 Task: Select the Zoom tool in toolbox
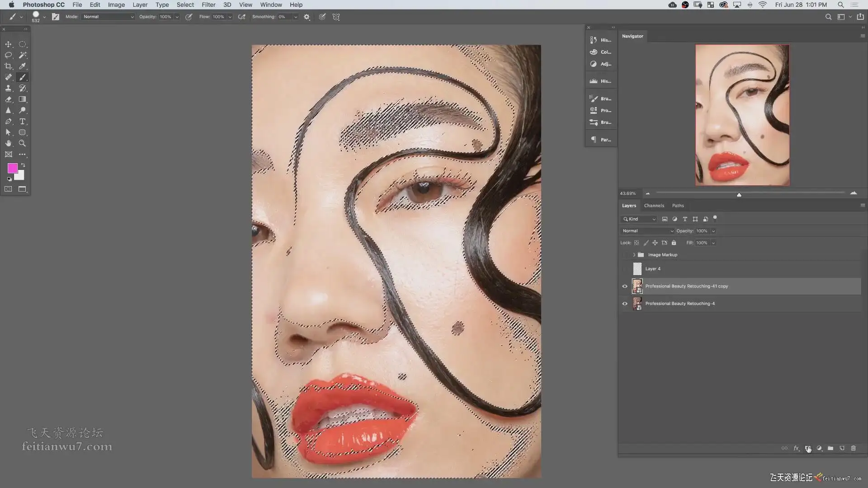point(22,143)
